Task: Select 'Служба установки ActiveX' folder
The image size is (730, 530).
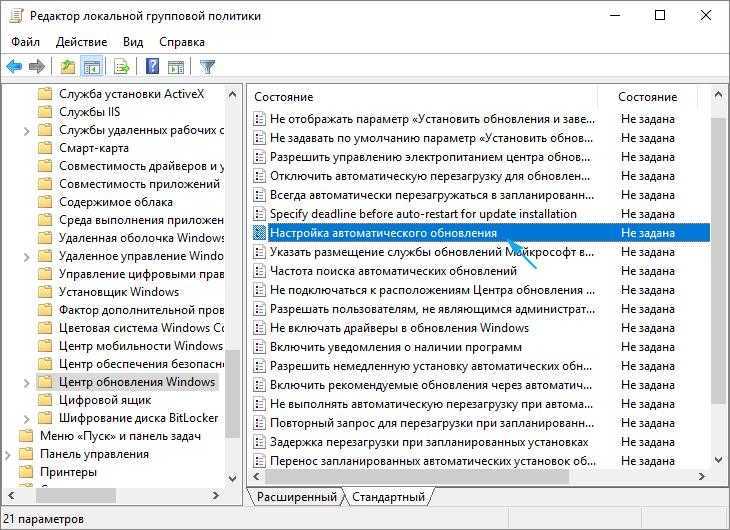Action: coord(131,94)
